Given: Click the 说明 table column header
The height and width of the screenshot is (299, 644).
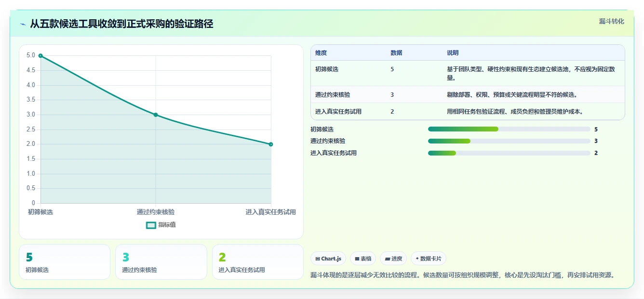Looking at the screenshot, I should pos(453,53).
